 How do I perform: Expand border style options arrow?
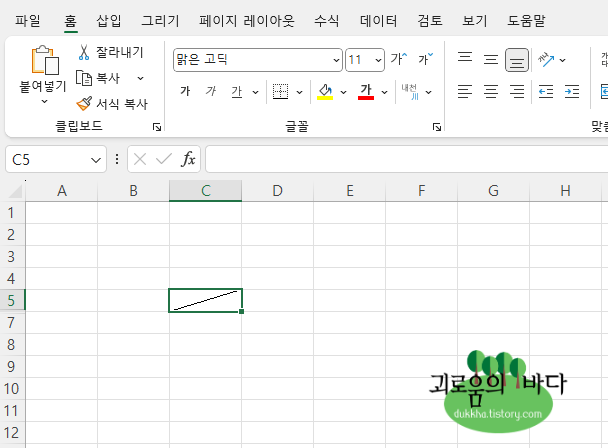coord(299,92)
